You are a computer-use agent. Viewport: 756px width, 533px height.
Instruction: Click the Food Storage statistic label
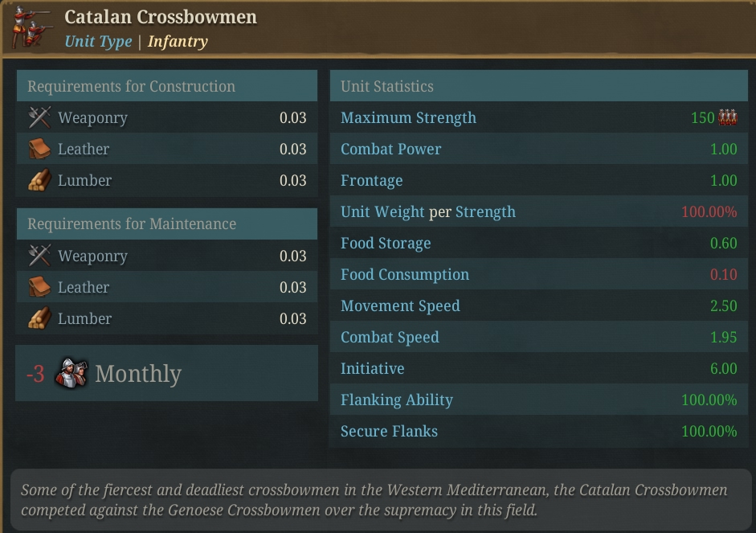pos(386,243)
